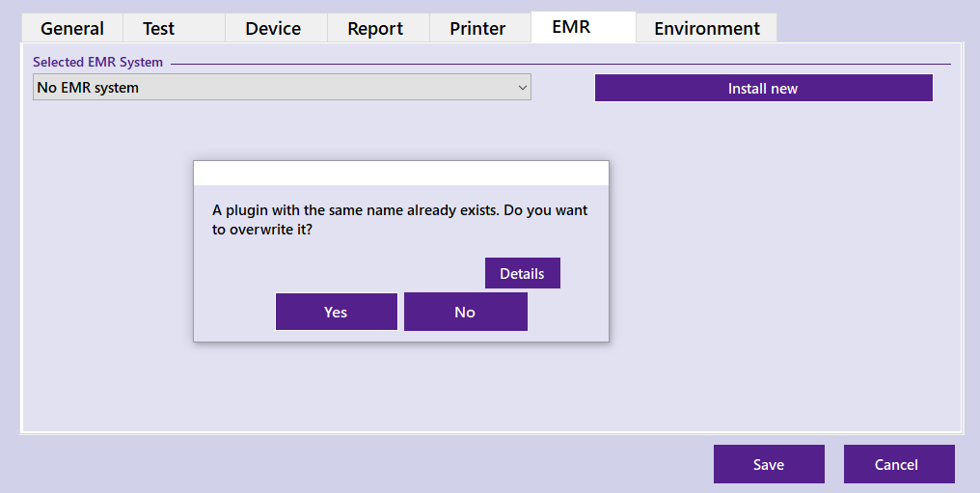The image size is (980, 493).
Task: Go to the Report tab
Action: [375, 28]
